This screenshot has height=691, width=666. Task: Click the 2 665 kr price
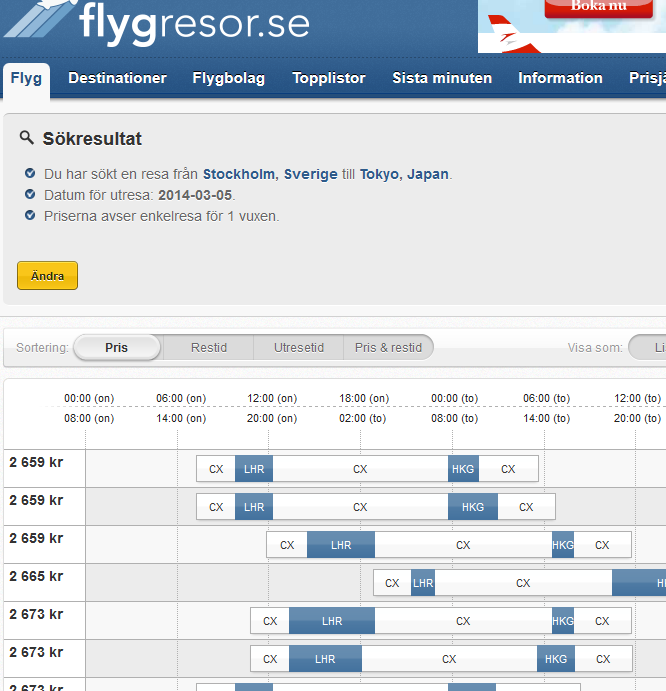[36, 577]
